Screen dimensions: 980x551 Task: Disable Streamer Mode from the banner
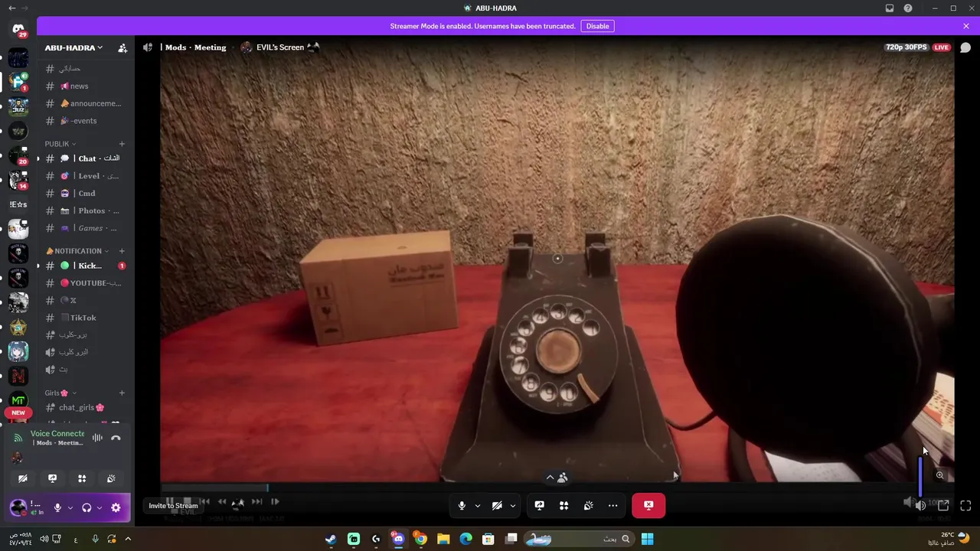tap(597, 26)
